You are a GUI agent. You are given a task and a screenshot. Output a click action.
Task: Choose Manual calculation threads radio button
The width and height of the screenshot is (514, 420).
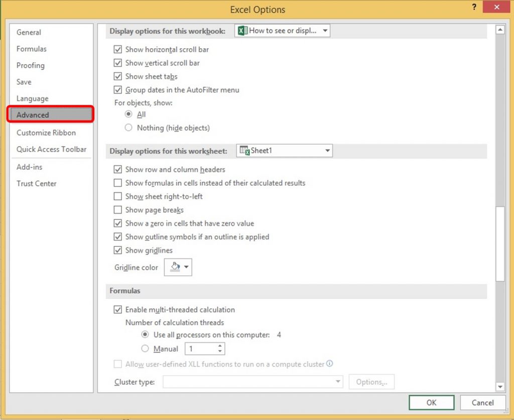145,349
